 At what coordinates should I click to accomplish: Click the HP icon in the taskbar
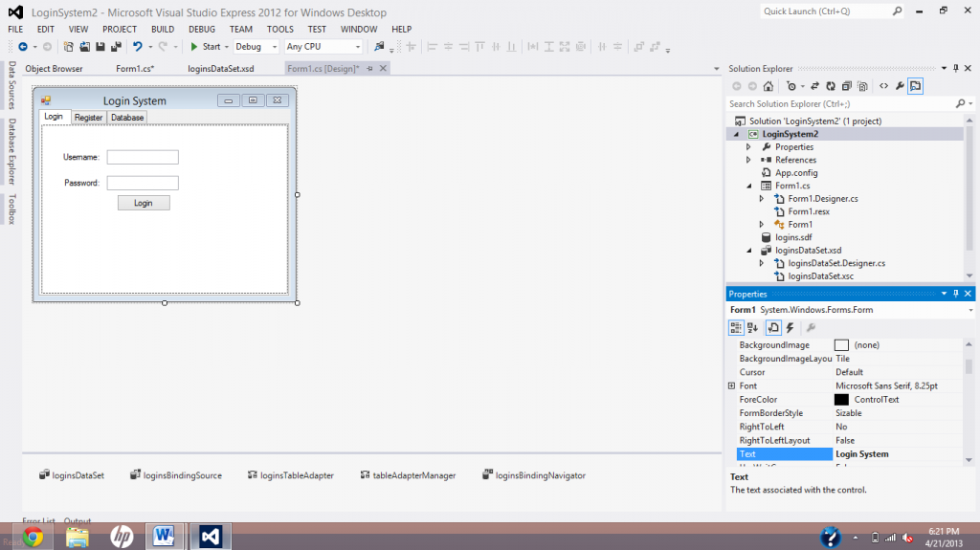coord(122,537)
